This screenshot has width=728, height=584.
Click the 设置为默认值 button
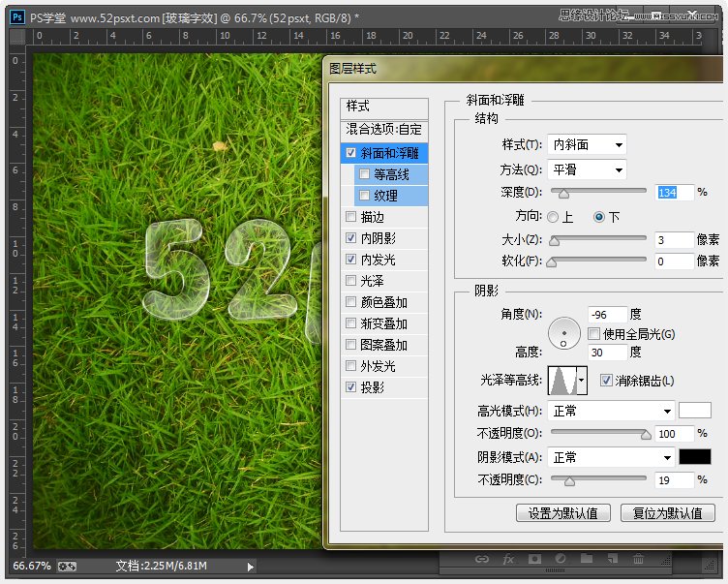coord(562,513)
